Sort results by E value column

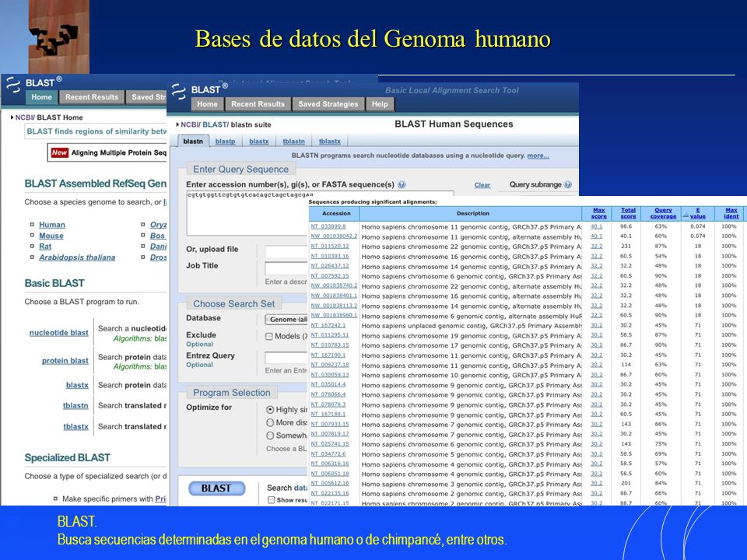[x=698, y=213]
